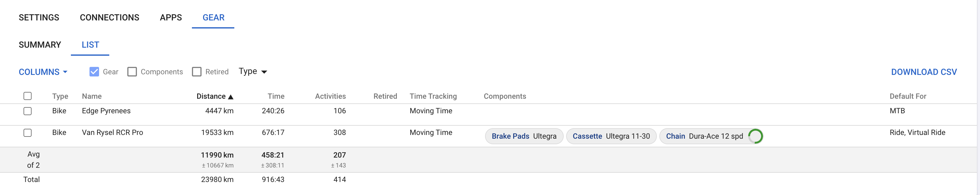Open the Chain Dura-Ace 12 spd component
Image resolution: width=980 pixels, height=195 pixels.
pyautogui.click(x=704, y=136)
